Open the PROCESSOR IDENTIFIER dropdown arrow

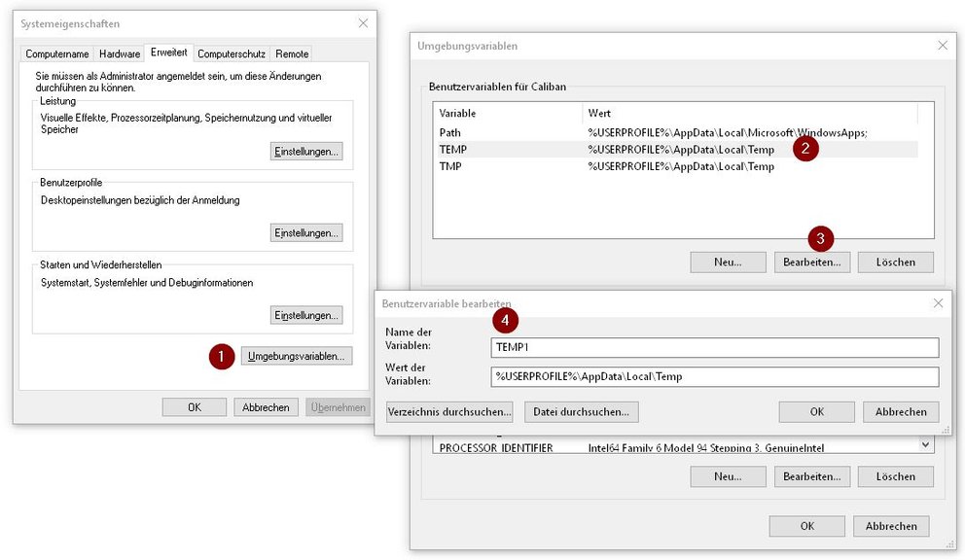pos(926,444)
